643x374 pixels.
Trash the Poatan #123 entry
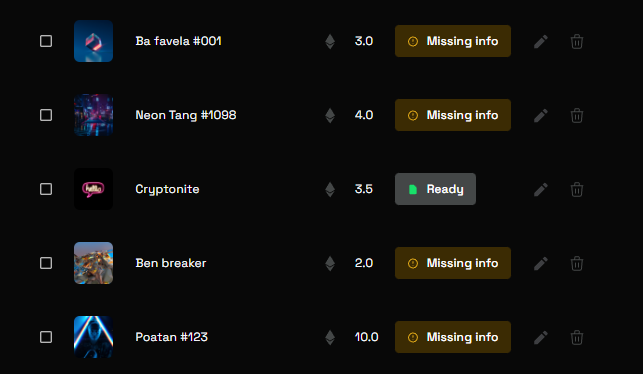(577, 337)
